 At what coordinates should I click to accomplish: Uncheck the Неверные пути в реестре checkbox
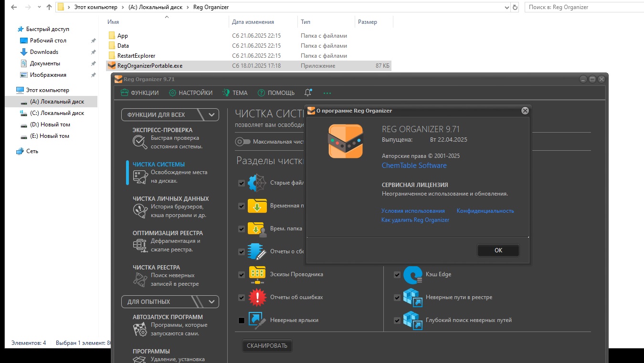397,298
